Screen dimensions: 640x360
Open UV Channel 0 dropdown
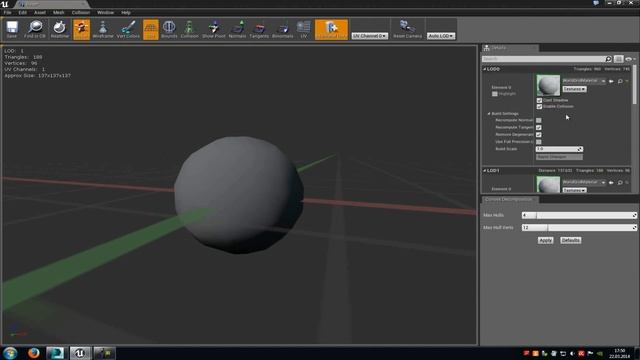[369, 36]
